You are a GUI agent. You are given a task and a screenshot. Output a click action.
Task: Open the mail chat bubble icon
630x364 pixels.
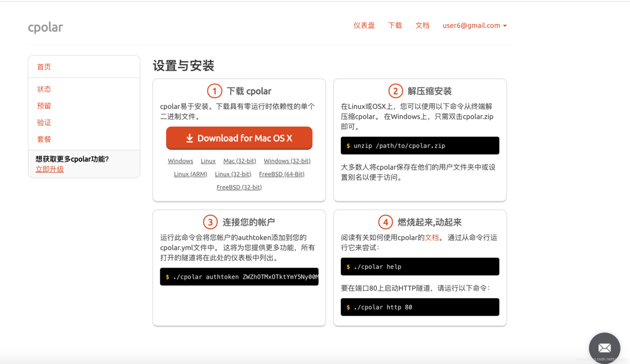click(x=604, y=348)
